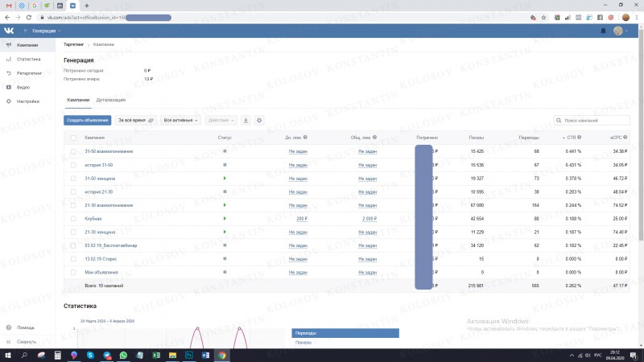Edit the 200 ₽ daily limit of Клубная
644x362 pixels.
pyautogui.click(x=302, y=219)
